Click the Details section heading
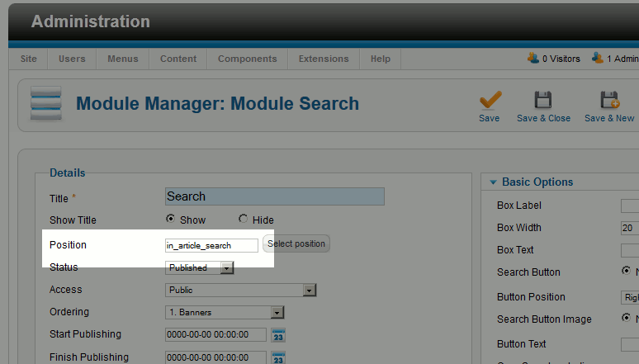This screenshot has width=639, height=364. pos(67,173)
